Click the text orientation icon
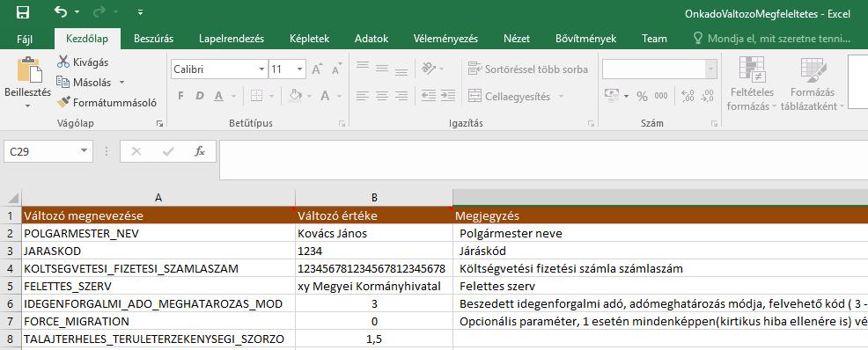The height and width of the screenshot is (350, 868). pos(429,69)
